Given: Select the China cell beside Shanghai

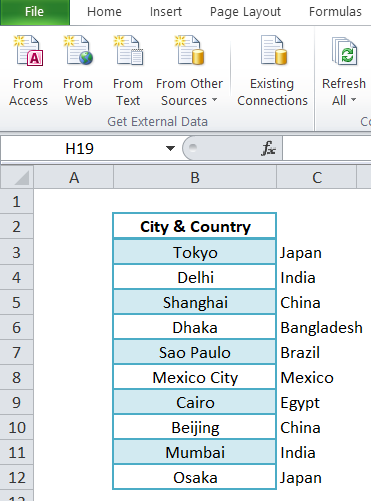Looking at the screenshot, I should 317,302.
